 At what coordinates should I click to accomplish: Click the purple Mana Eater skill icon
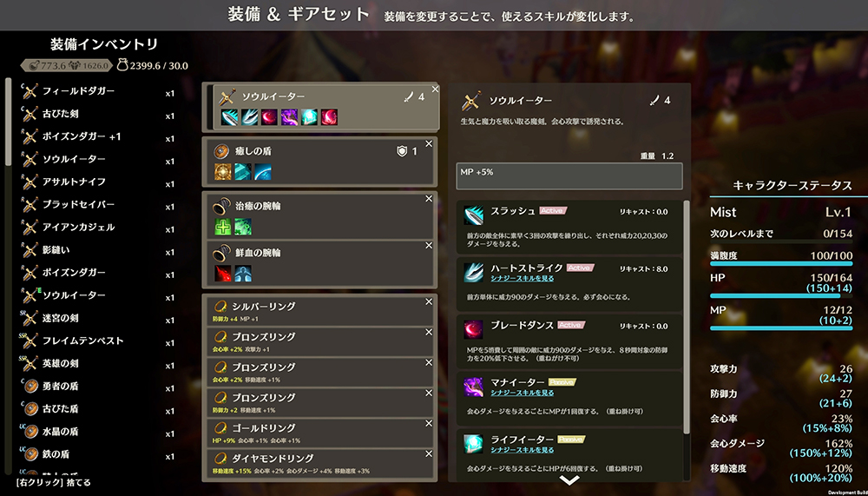[473, 387]
